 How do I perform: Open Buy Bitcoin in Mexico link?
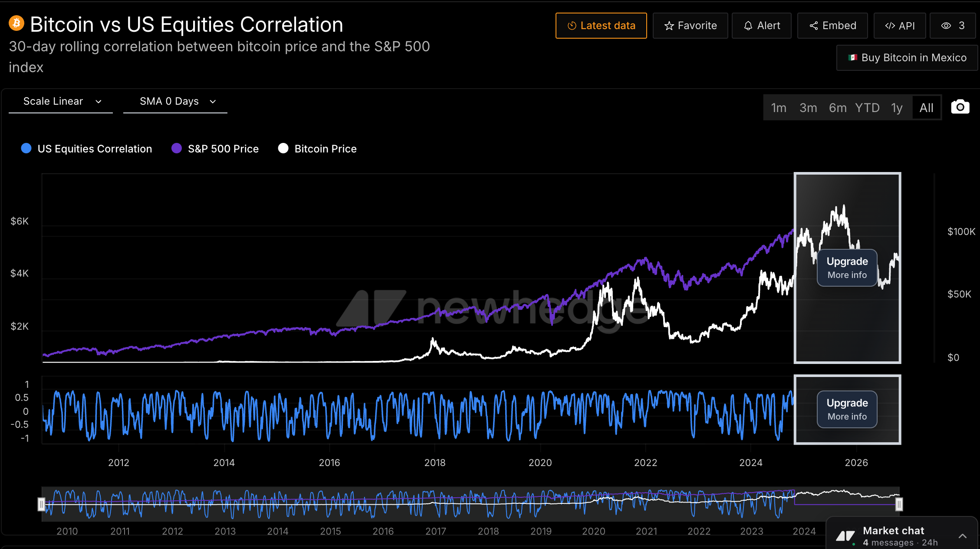pyautogui.click(x=907, y=58)
